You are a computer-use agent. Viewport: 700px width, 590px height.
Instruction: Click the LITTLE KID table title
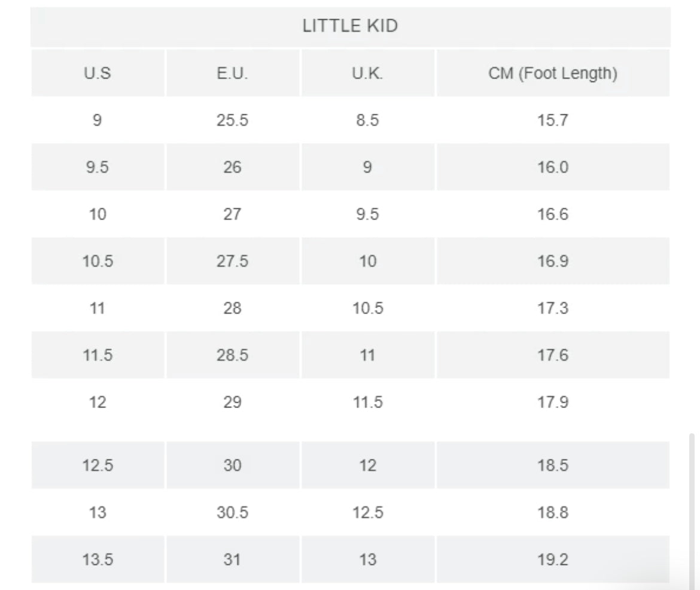pyautogui.click(x=350, y=26)
